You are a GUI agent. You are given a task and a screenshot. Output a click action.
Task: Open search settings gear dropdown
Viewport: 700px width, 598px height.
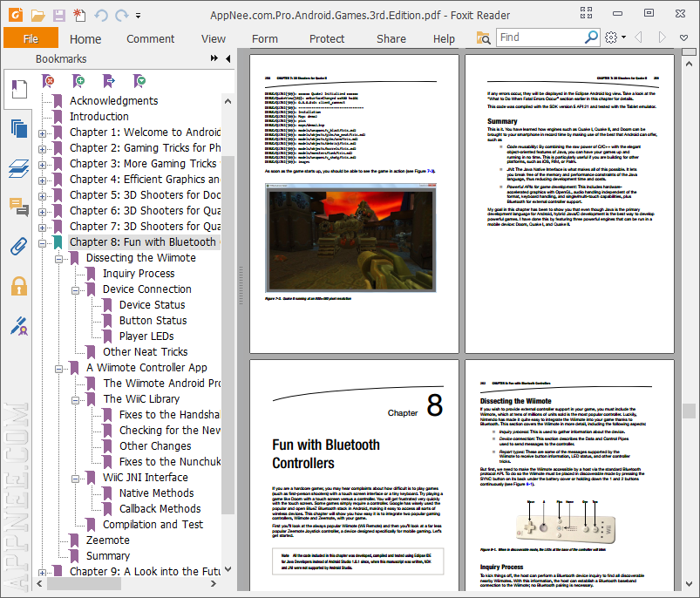[615, 37]
